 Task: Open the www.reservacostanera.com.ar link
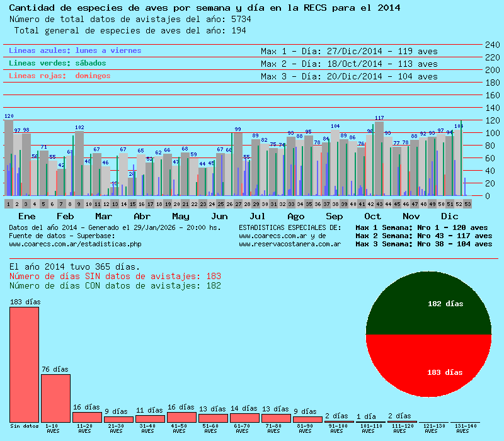click(x=290, y=244)
